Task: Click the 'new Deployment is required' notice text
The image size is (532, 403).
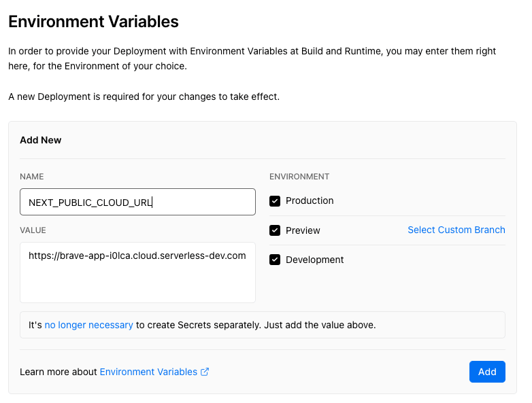Action: click(x=144, y=97)
